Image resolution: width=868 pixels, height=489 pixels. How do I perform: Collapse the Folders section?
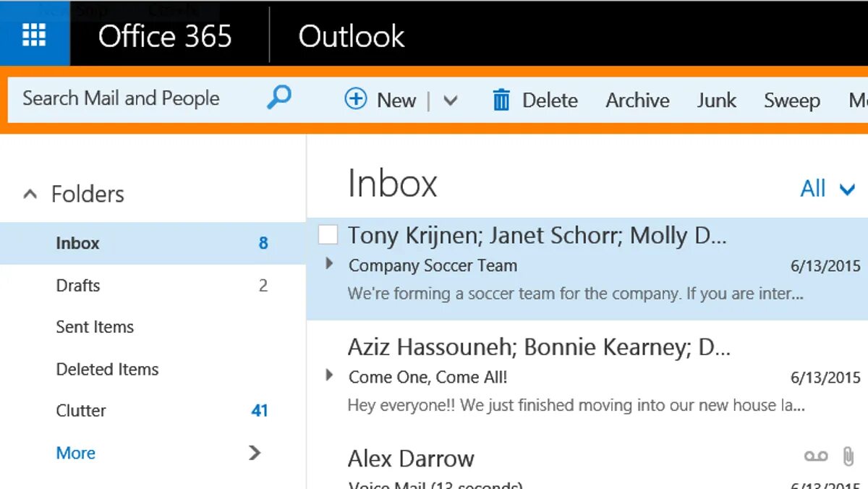point(30,194)
